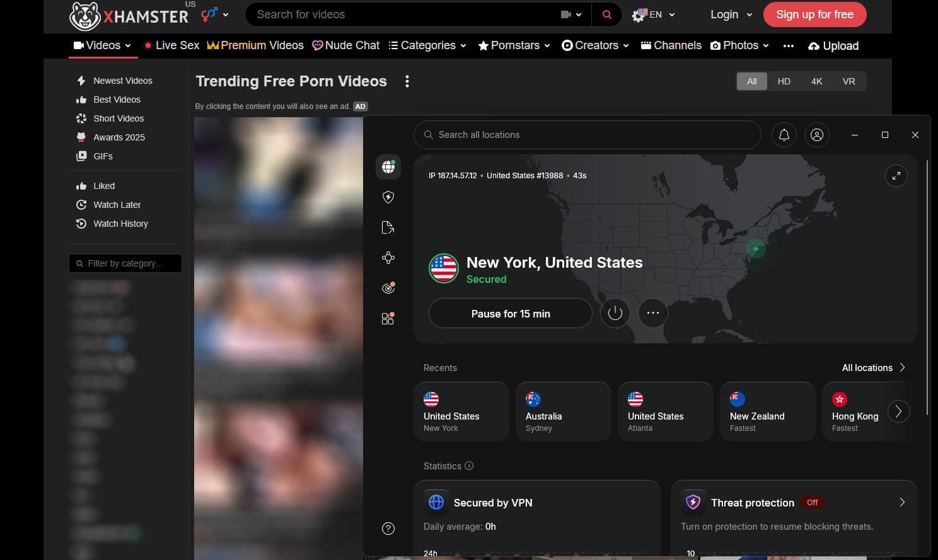This screenshot has width=938, height=560.
Task: Open the file share sidebar icon
Action: pos(388,227)
